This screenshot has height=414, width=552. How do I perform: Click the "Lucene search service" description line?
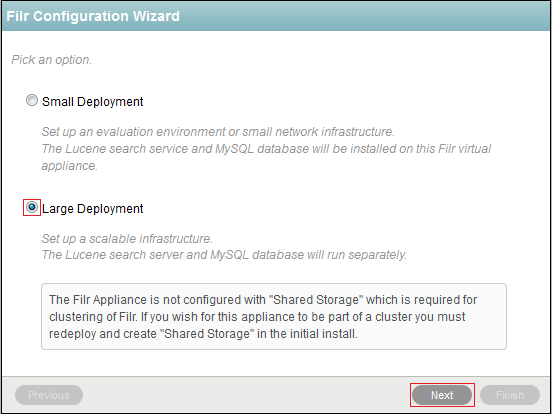266,149
